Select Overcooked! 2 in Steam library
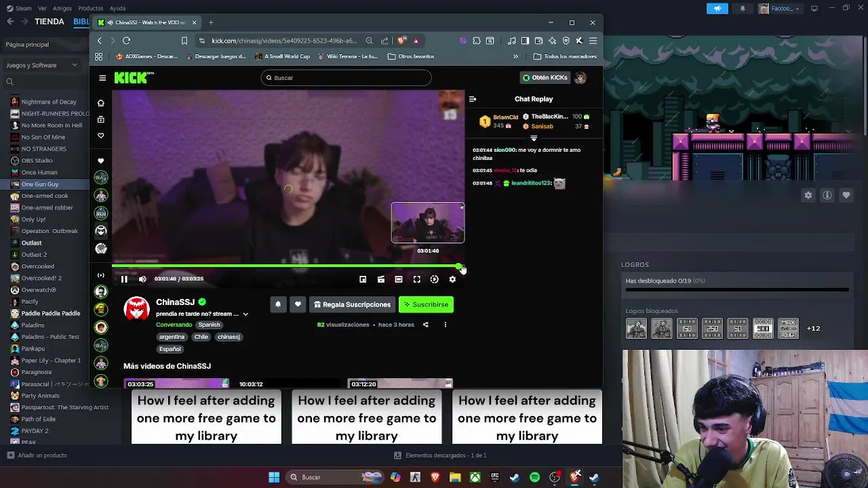The width and height of the screenshot is (868, 488). pyautogui.click(x=41, y=278)
